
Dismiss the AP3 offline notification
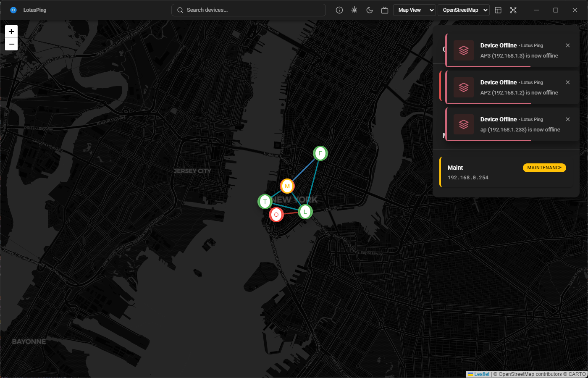pos(568,45)
